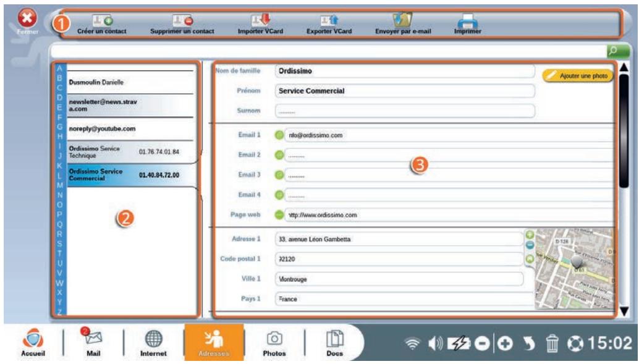This screenshot has width=639, height=364.
Task: Edit the Code postal 1 field
Action: coord(399,259)
